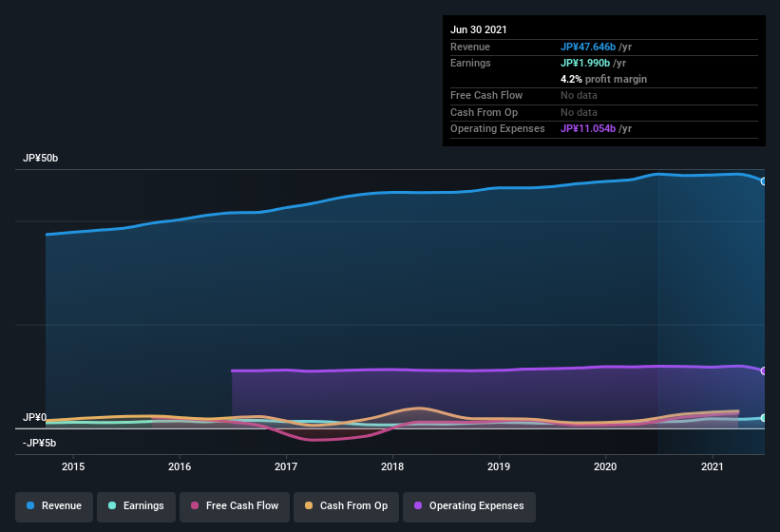Click the 2018 x-axis label
780x532 pixels.
coord(392,466)
